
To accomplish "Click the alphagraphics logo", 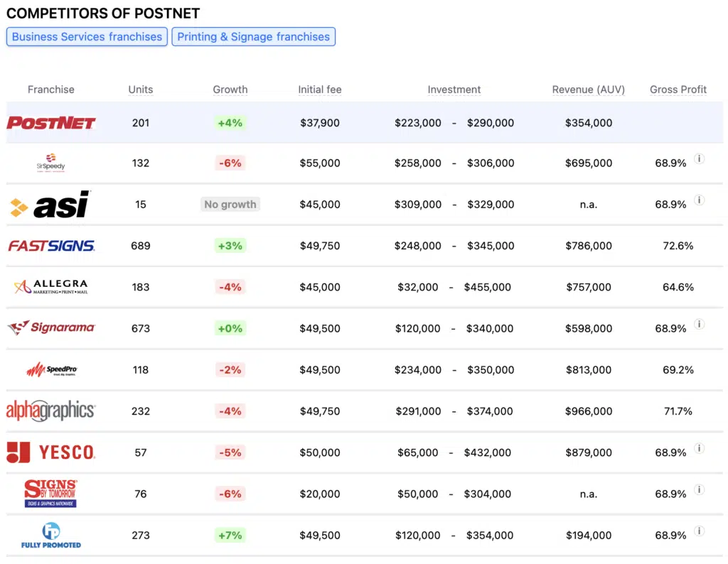I will (x=50, y=411).
